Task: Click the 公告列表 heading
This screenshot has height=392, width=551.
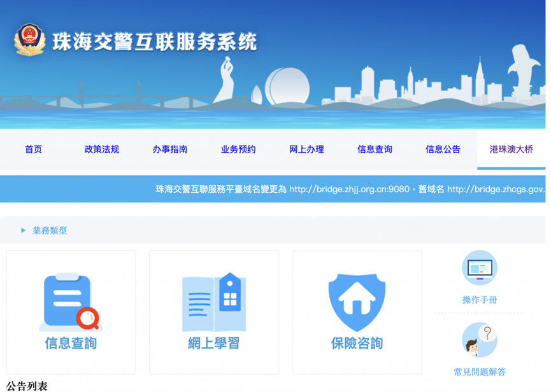Action: (27, 386)
